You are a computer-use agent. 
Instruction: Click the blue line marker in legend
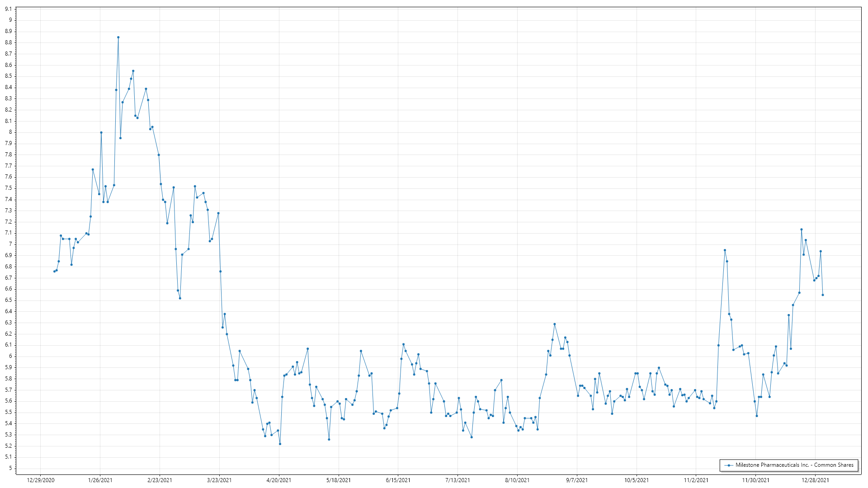[x=729, y=465]
